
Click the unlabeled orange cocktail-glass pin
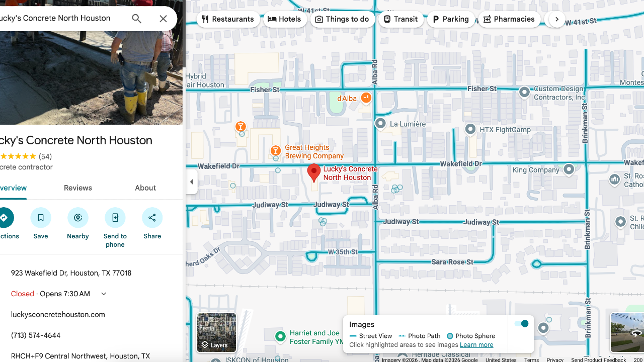241,126
